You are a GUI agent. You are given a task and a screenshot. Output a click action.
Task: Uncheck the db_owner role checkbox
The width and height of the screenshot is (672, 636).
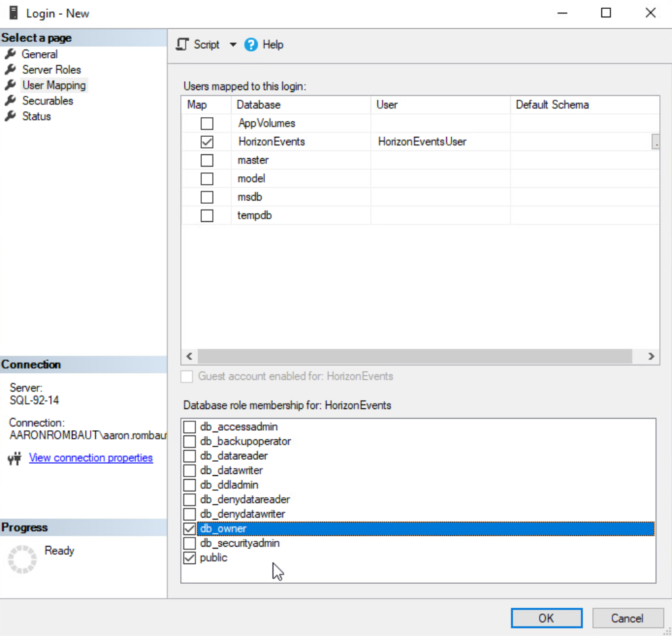click(190, 529)
